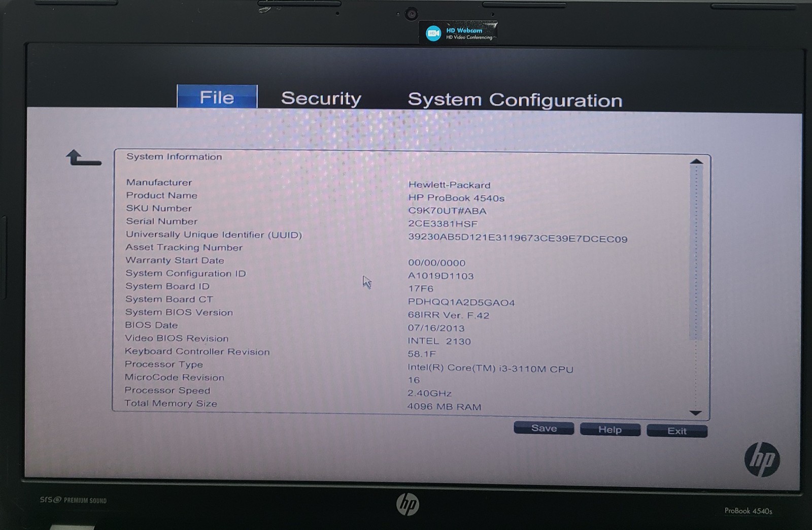The height and width of the screenshot is (530, 812).
Task: Click the System Board CT label
Action: pyautogui.click(x=170, y=300)
